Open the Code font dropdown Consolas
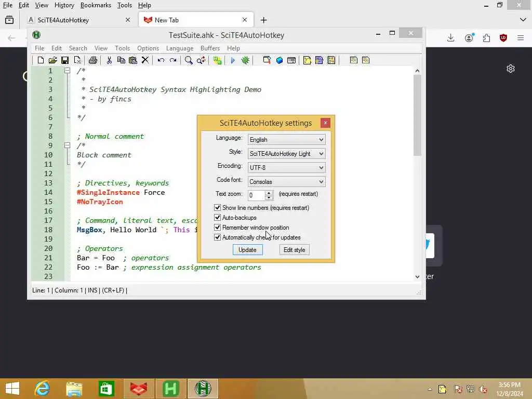Image resolution: width=532 pixels, height=399 pixels. pyautogui.click(x=287, y=181)
